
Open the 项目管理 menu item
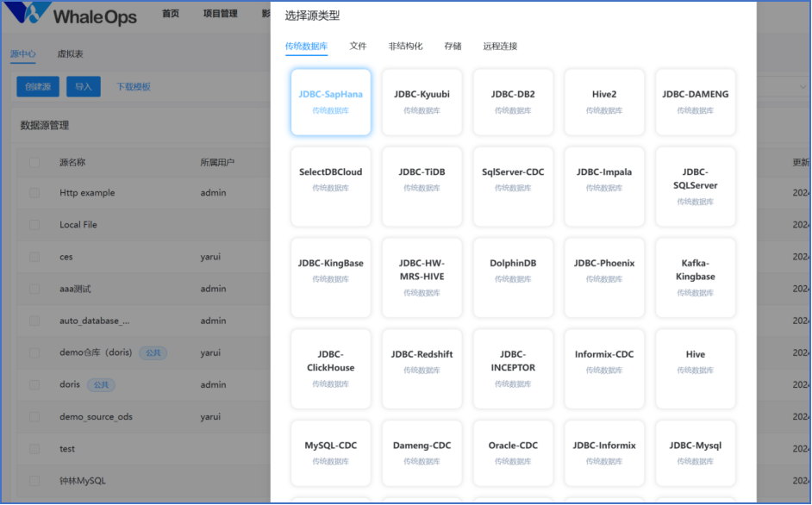click(220, 14)
